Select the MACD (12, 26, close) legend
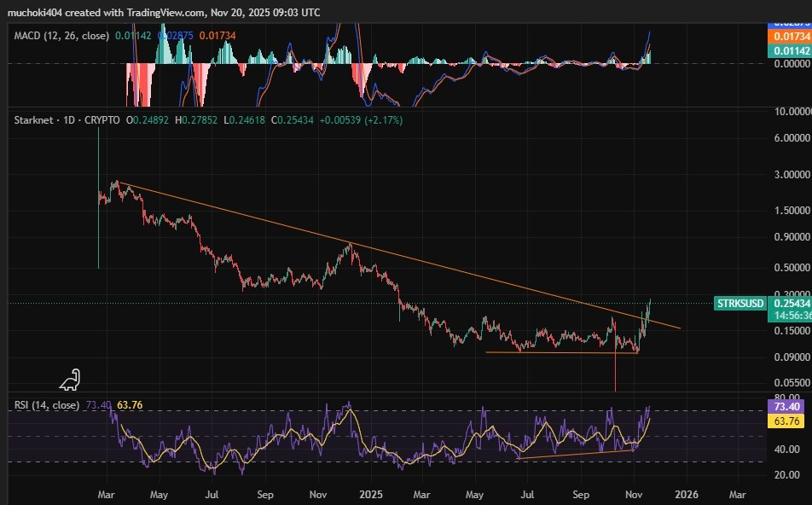The height and width of the screenshot is (505, 812). (61, 35)
